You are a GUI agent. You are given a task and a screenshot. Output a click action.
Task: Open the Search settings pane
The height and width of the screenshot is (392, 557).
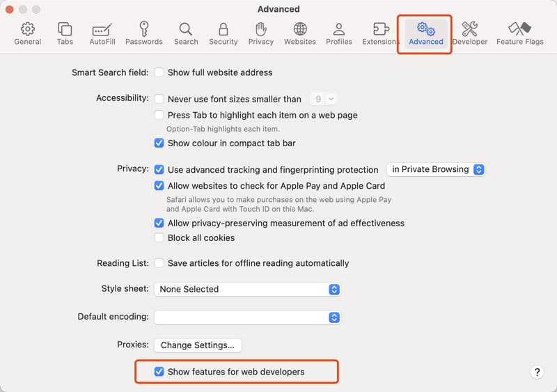tap(186, 34)
